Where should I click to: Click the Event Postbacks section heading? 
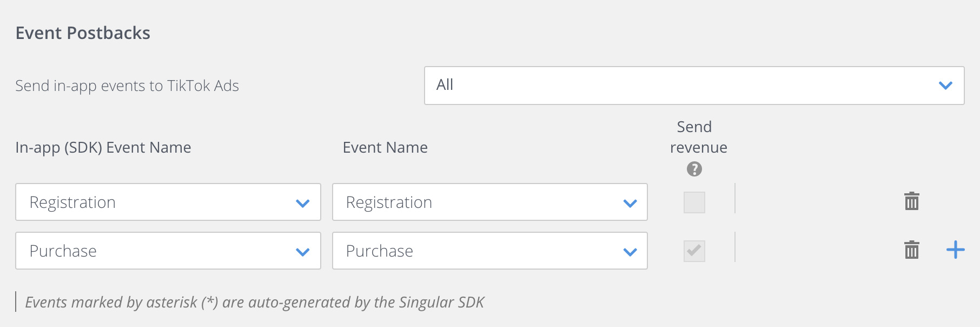point(83,33)
